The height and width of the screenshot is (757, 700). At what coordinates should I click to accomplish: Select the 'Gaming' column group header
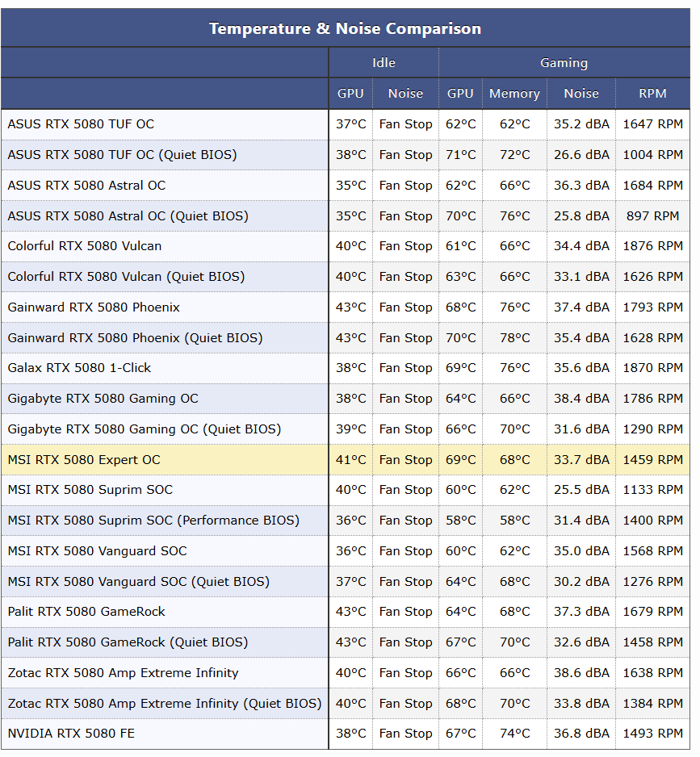click(564, 63)
